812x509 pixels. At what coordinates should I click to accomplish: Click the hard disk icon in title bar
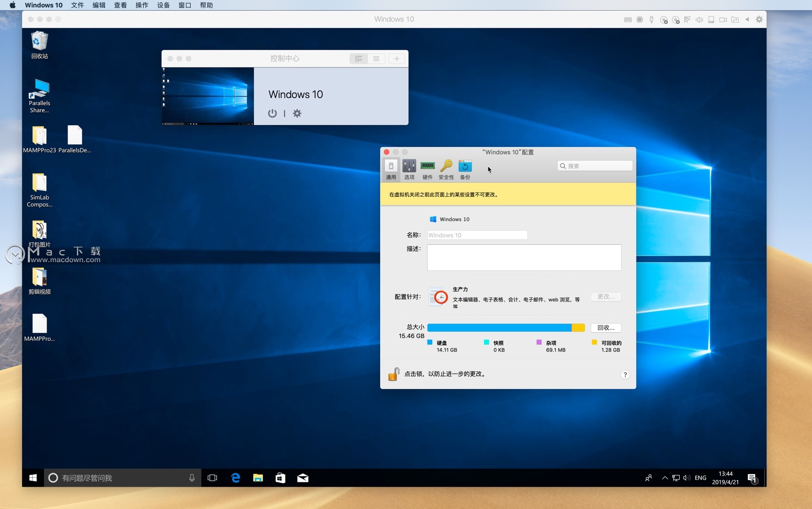click(711, 20)
